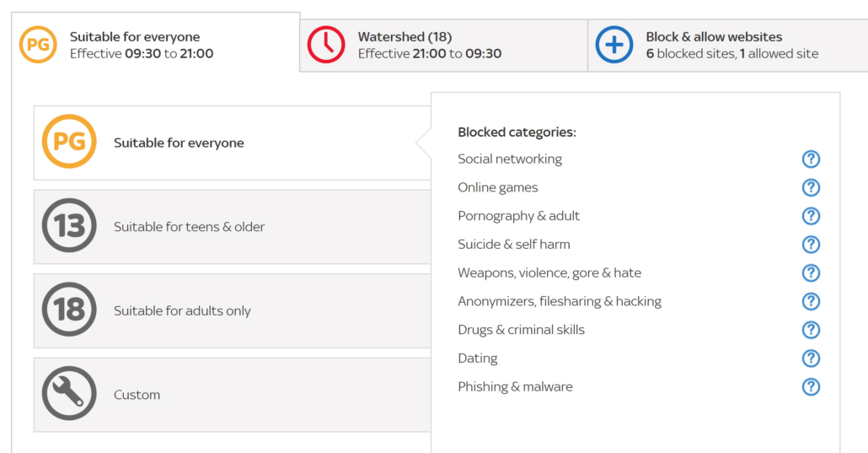Show help for Phishing & malware
Viewport: 868px width, 453px height.
click(x=811, y=386)
